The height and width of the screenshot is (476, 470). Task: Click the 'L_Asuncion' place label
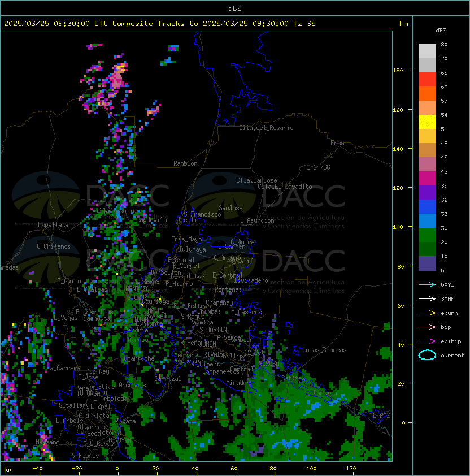(257, 220)
